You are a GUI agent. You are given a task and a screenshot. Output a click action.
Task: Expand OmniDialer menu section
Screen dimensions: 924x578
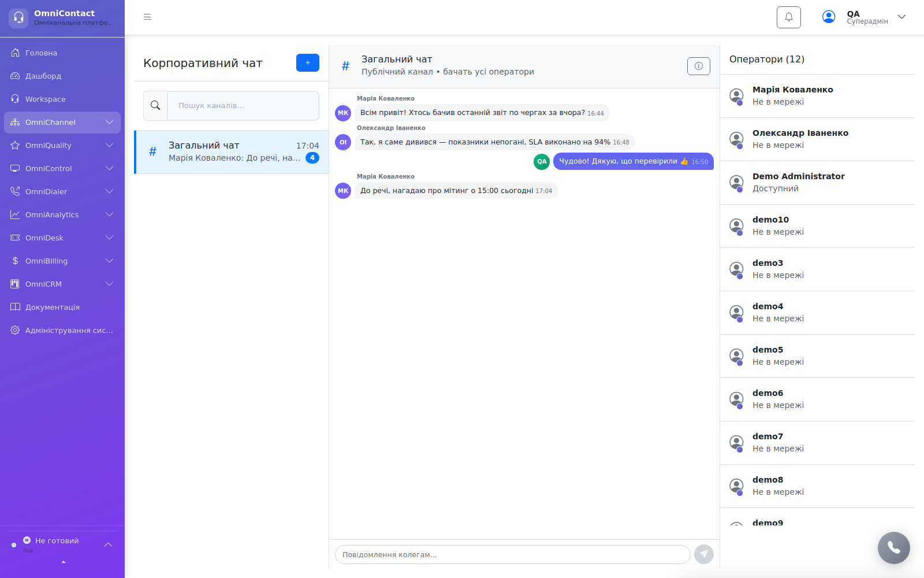pyautogui.click(x=62, y=191)
